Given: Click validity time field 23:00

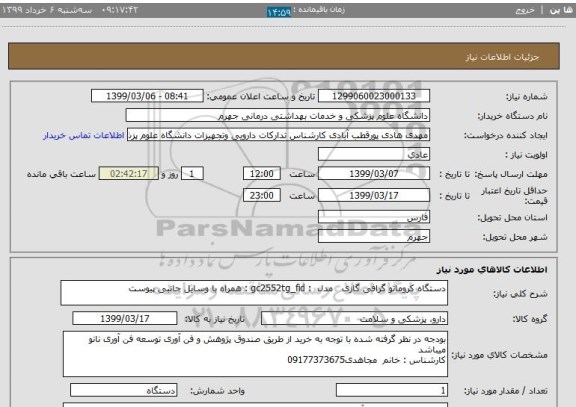Looking at the screenshot, I should click(x=262, y=195).
